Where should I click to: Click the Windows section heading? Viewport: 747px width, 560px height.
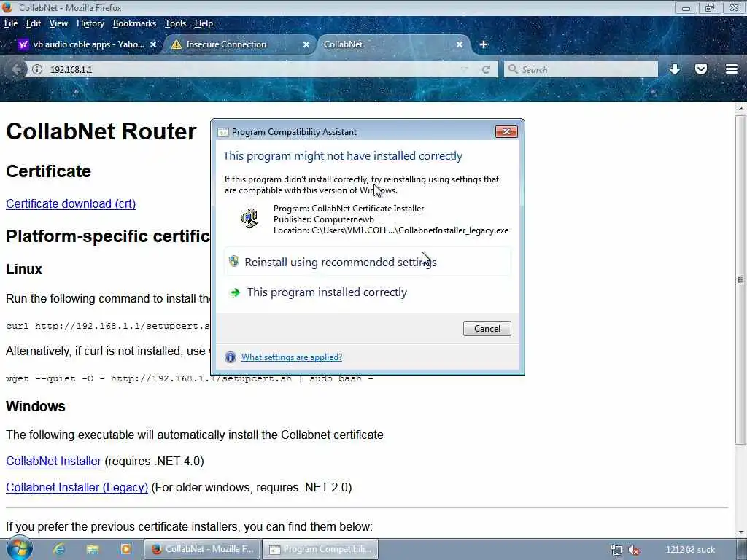click(36, 406)
